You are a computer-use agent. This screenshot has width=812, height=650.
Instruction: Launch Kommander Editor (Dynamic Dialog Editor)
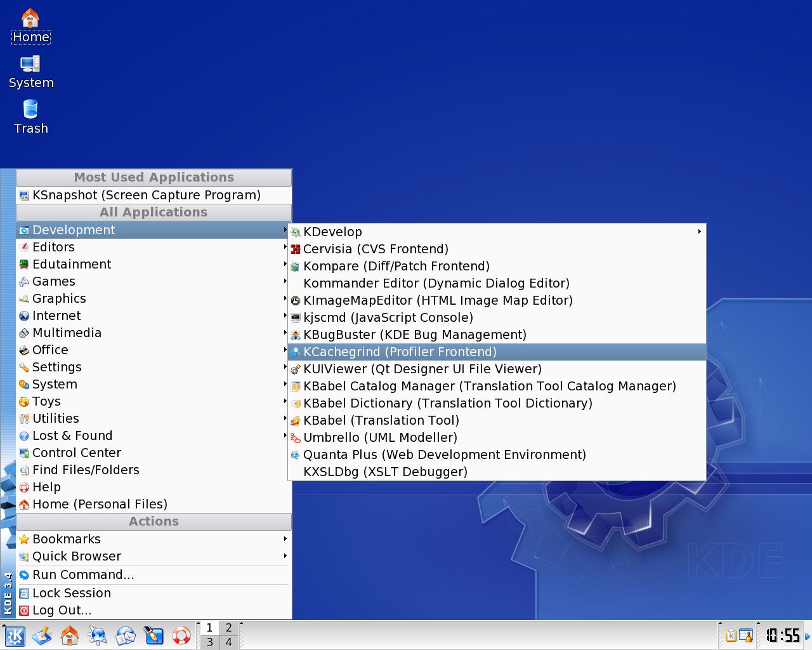(x=497, y=283)
